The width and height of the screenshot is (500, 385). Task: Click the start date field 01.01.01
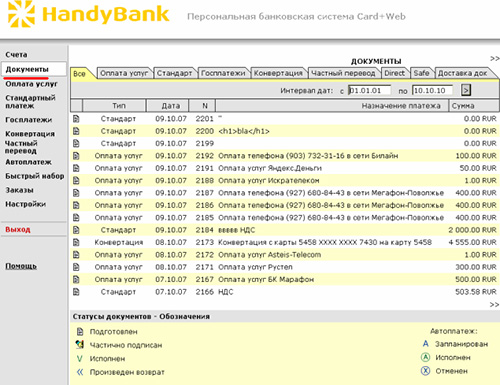pos(369,90)
